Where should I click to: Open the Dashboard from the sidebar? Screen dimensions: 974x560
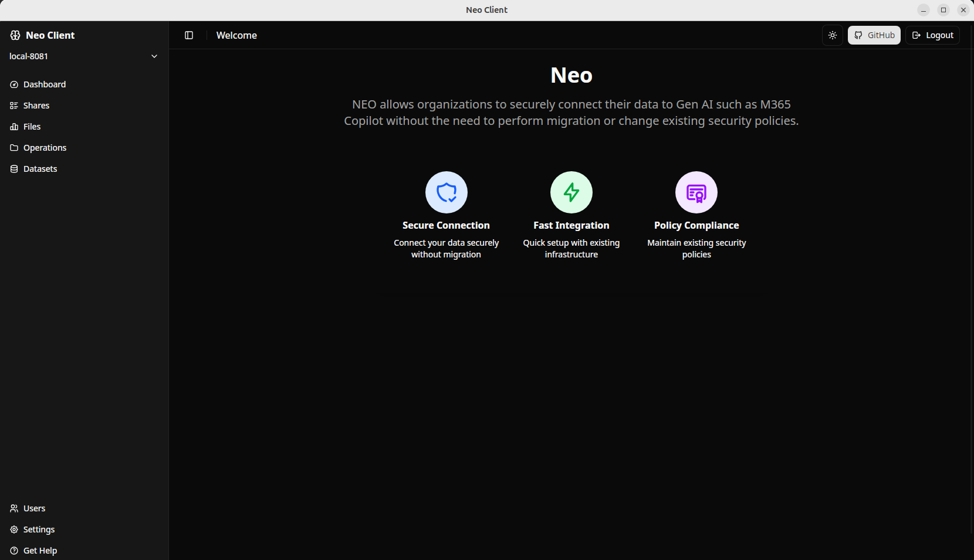click(x=44, y=84)
